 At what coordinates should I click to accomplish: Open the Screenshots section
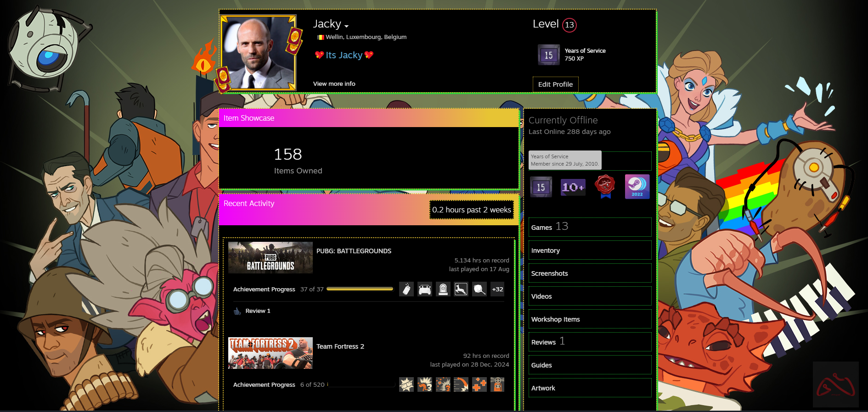click(x=549, y=273)
